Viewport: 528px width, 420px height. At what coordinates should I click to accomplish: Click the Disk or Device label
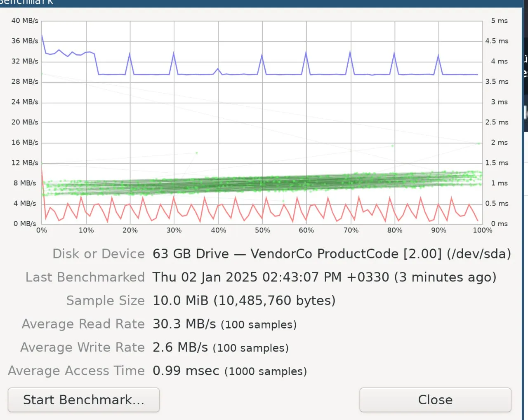[x=99, y=254]
